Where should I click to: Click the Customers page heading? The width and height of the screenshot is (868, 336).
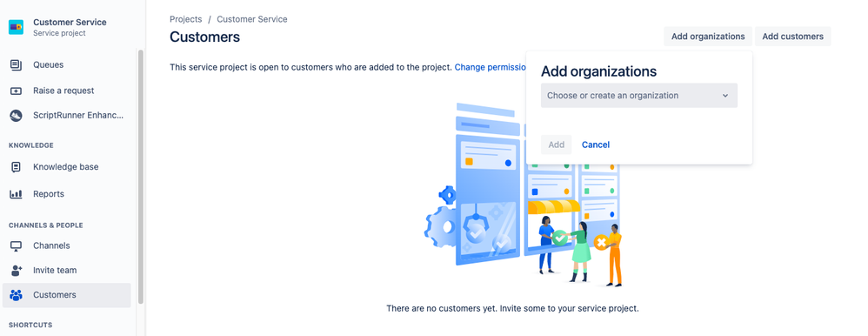point(204,37)
